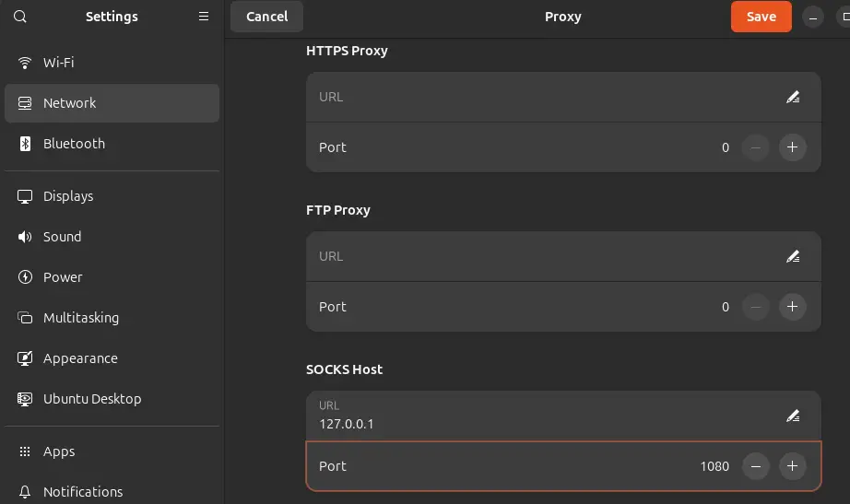Screen dimensions: 850x504
Task: Click the SOCKS Host URL field 127.0.0.1
Action: 563,416
